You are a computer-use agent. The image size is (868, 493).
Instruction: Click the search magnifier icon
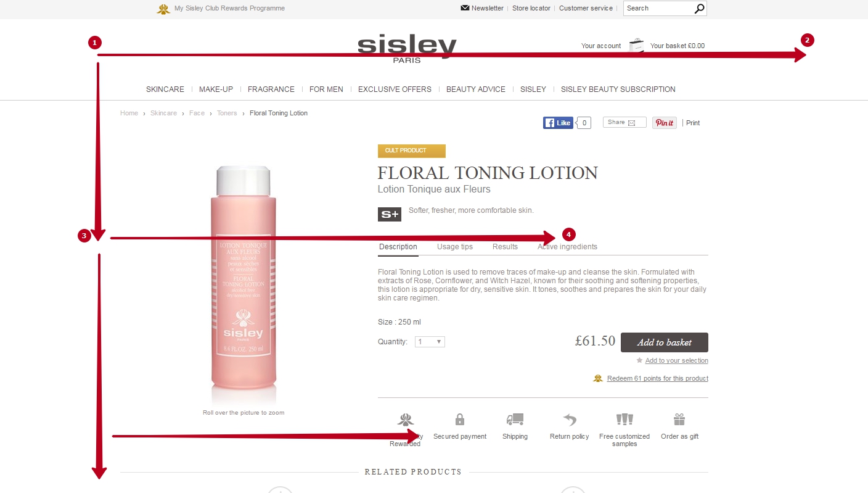[699, 9]
